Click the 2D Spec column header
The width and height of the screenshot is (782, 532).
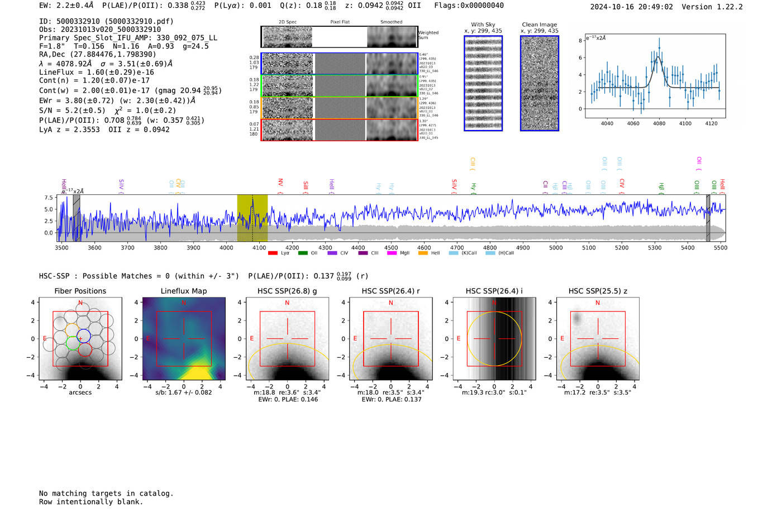click(x=288, y=22)
